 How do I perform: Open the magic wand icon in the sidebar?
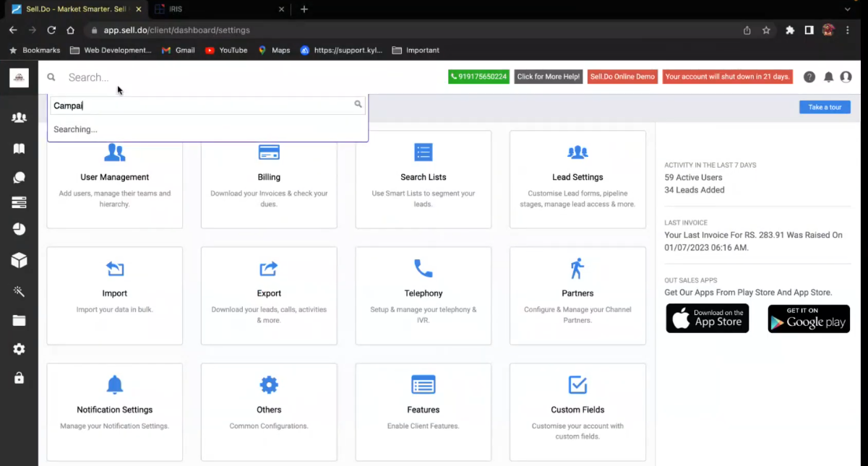coord(19,291)
